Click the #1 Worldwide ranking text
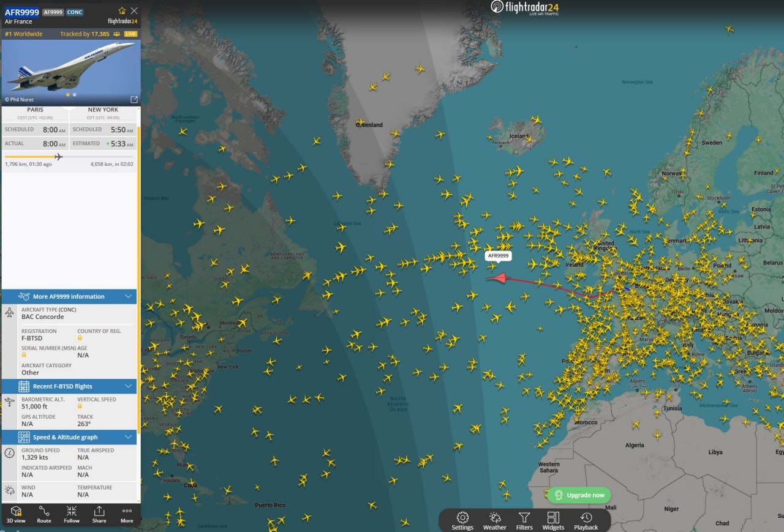Image resolution: width=784 pixels, height=532 pixels. click(24, 34)
